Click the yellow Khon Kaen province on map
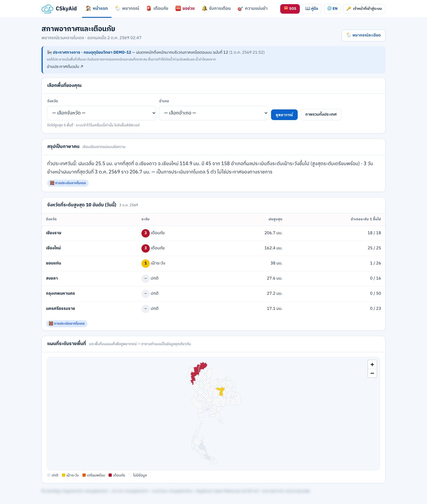Viewport: 427px width, 504px height. [x=220, y=391]
